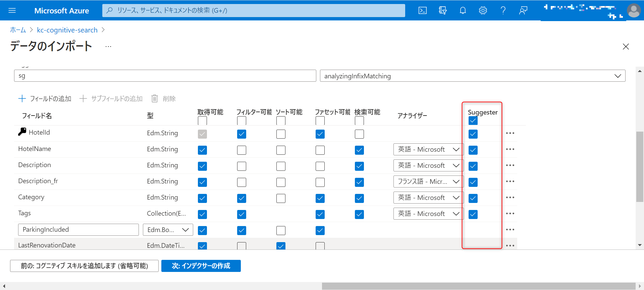Open Cloud Shell from the top bar
The width and height of the screenshot is (644, 290).
pyautogui.click(x=423, y=10)
